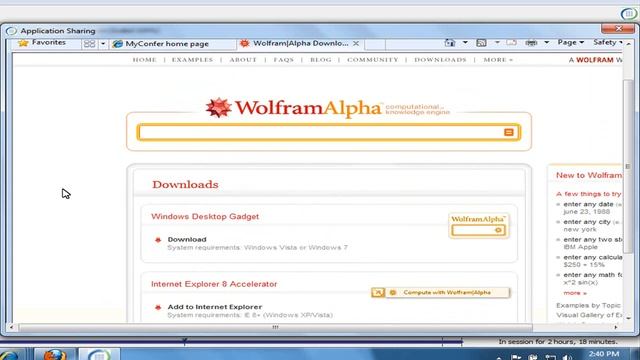
Task: Click the gadget Download link
Action: click(x=187, y=240)
